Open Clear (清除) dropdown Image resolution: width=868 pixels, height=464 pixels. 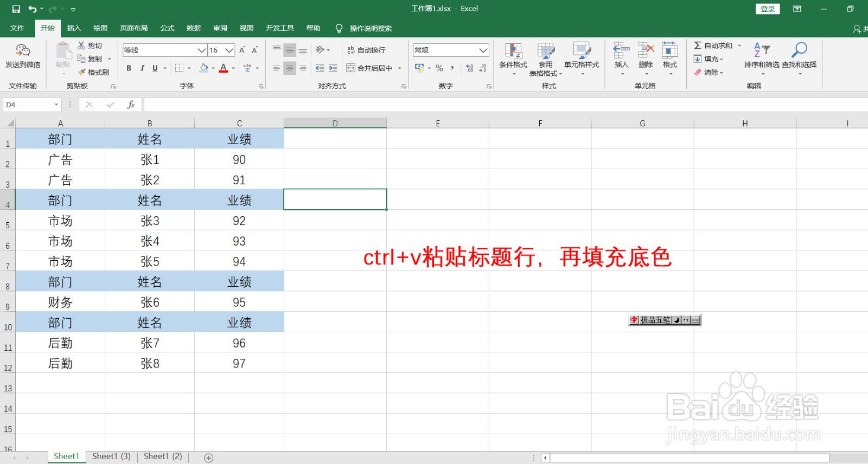click(x=709, y=72)
